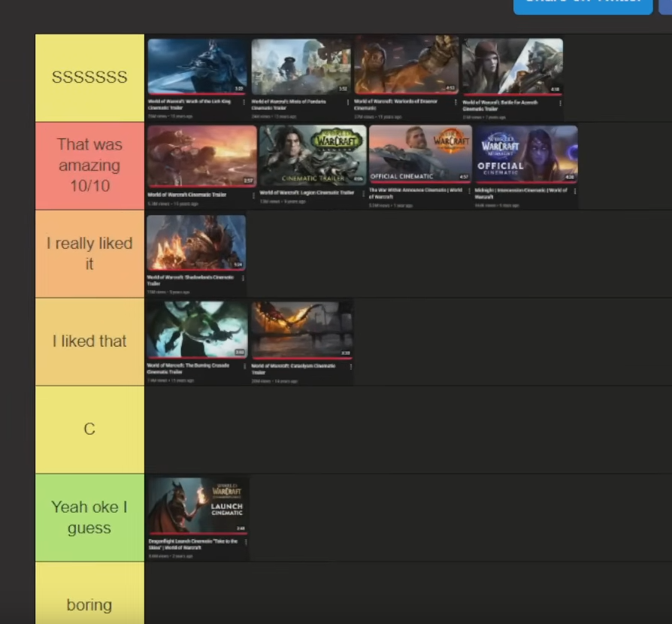Pick the Legion Cinematic Trailer card
The height and width of the screenshot is (624, 672).
point(313,166)
